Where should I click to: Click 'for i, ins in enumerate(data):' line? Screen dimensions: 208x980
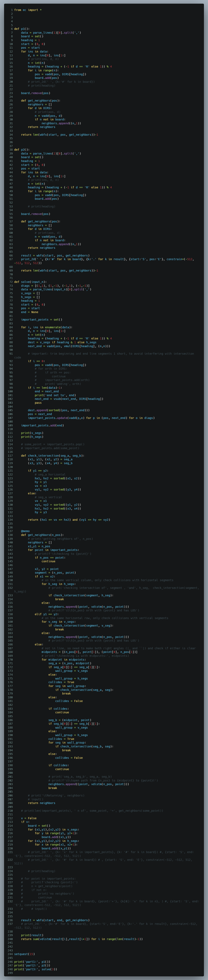[47, 327]
